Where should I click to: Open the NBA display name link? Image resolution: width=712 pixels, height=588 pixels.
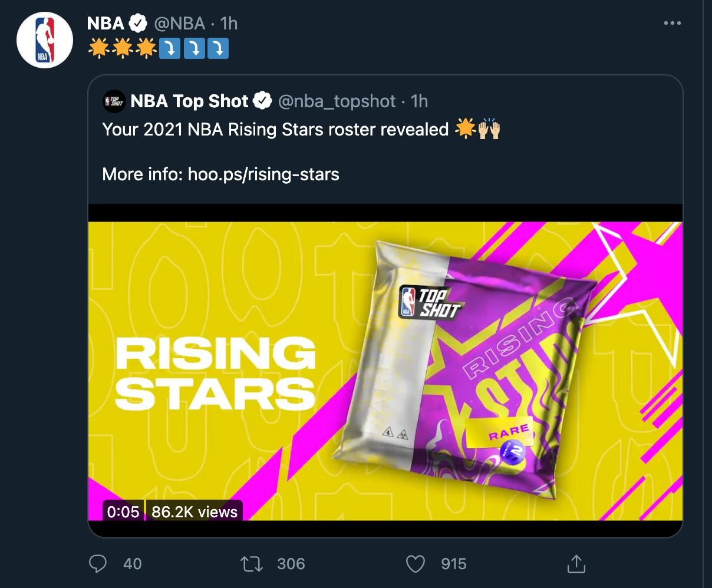pyautogui.click(x=106, y=24)
